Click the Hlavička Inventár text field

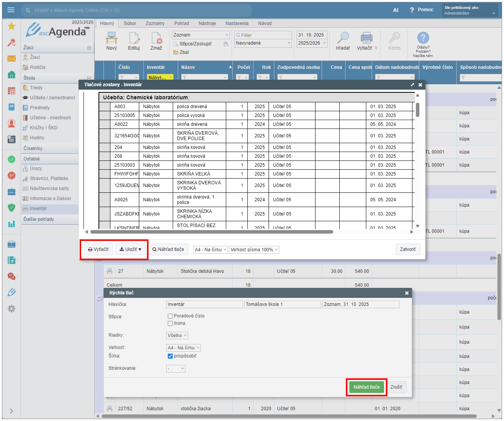(x=204, y=304)
